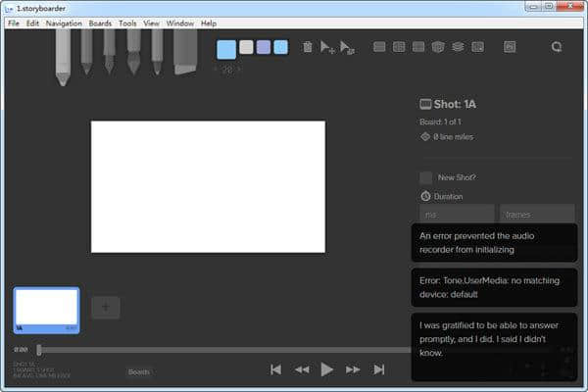The width and height of the screenshot is (588, 392).
Task: Select the move arrow tool beside trash
Action: coord(327,46)
